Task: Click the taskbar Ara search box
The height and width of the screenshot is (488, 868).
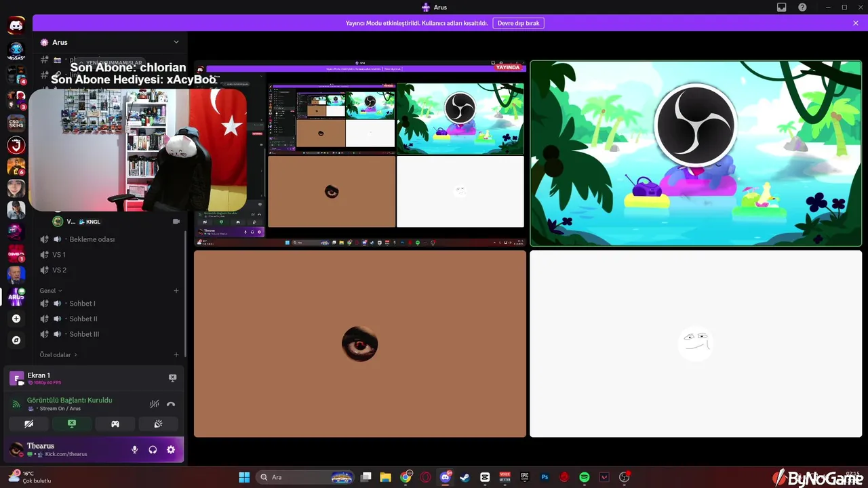Action: pos(307,477)
